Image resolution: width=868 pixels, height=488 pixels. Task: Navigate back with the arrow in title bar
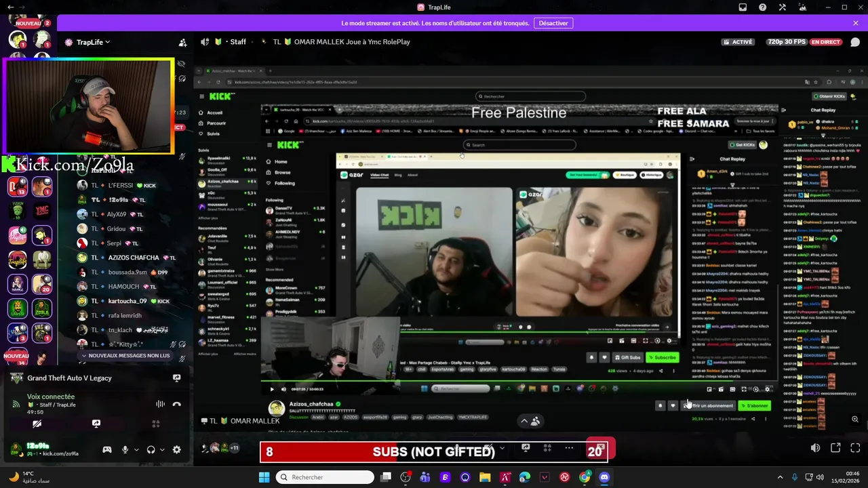tap(10, 7)
